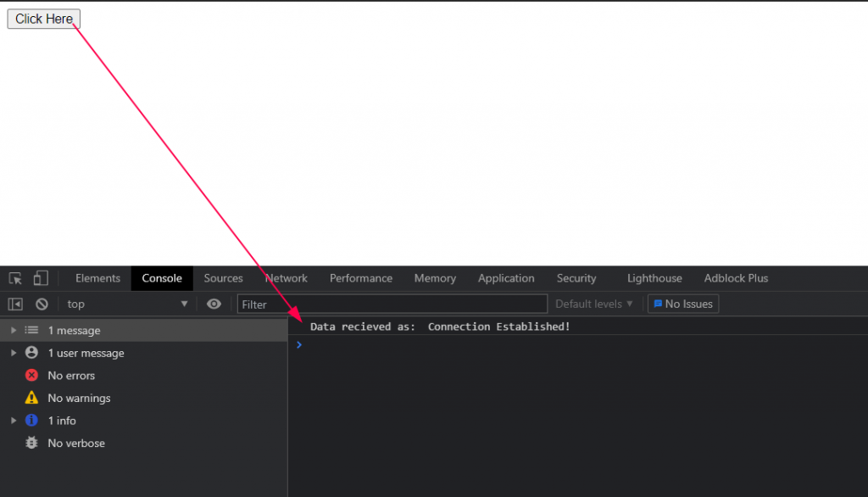Switch to the Adblock Plus panel
The image size is (868, 497).
(735, 278)
